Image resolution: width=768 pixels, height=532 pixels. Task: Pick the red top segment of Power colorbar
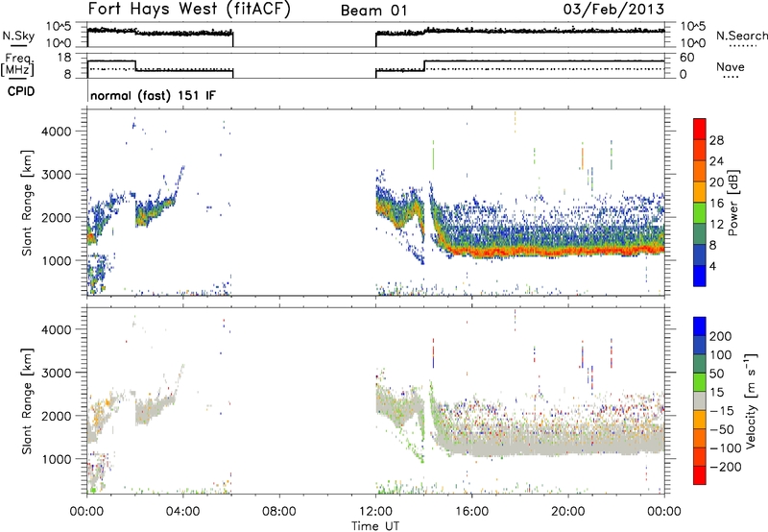(x=700, y=129)
